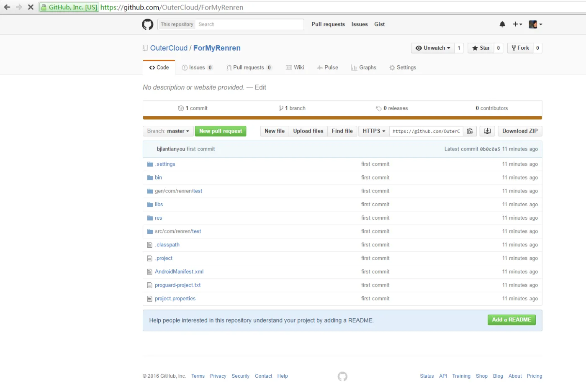This screenshot has width=586, height=392.
Task: Open the user avatar menu
Action: click(x=535, y=24)
